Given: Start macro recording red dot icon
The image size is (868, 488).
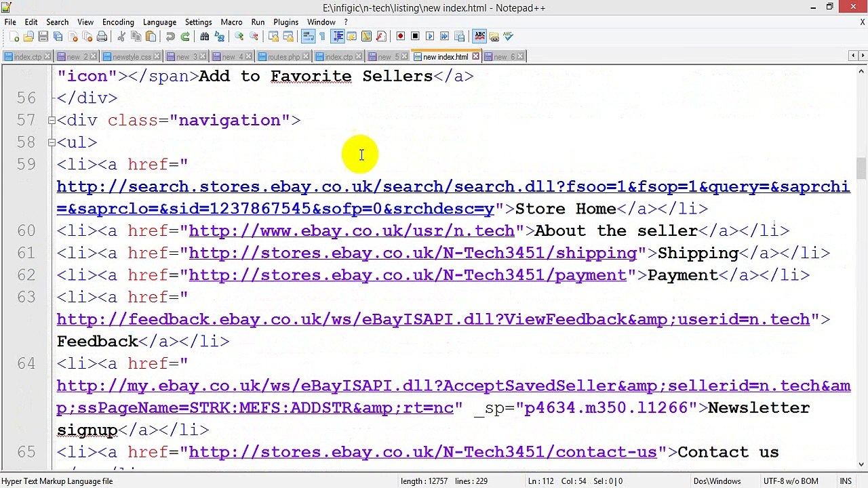Looking at the screenshot, I should point(400,37).
